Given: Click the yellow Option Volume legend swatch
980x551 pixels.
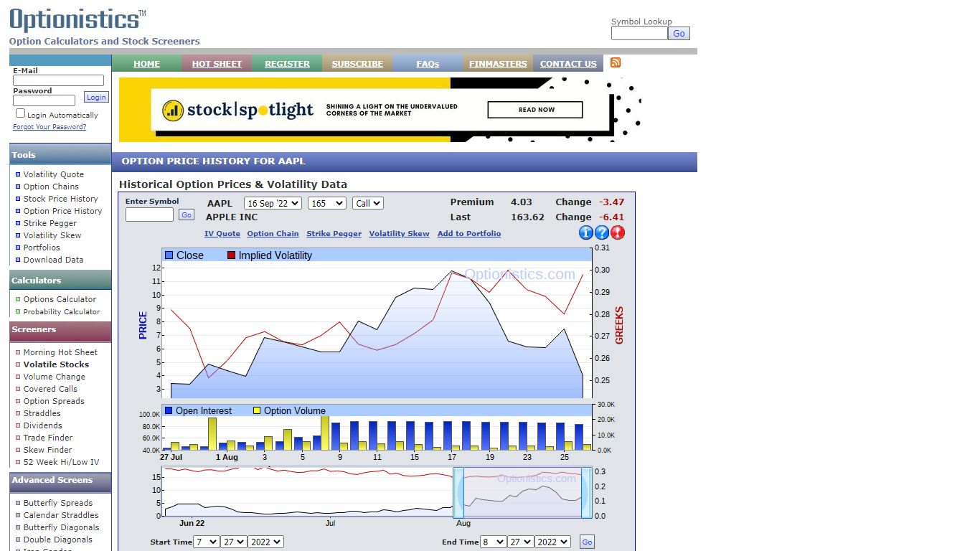Looking at the screenshot, I should point(257,411).
